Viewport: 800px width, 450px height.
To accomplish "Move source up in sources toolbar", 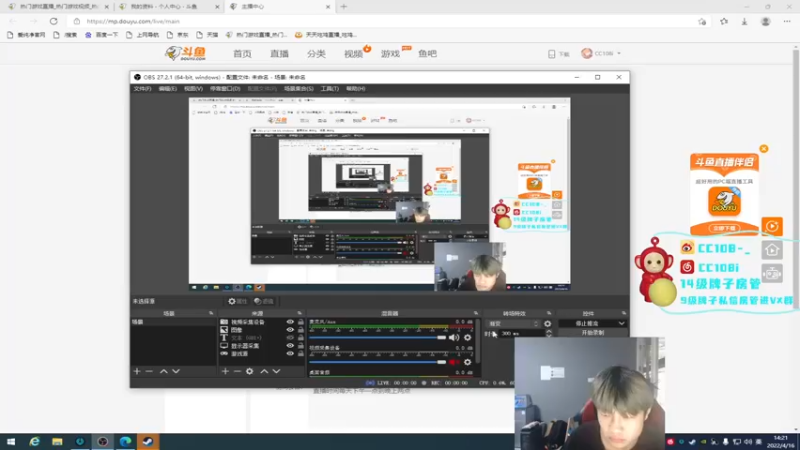I will click(264, 371).
